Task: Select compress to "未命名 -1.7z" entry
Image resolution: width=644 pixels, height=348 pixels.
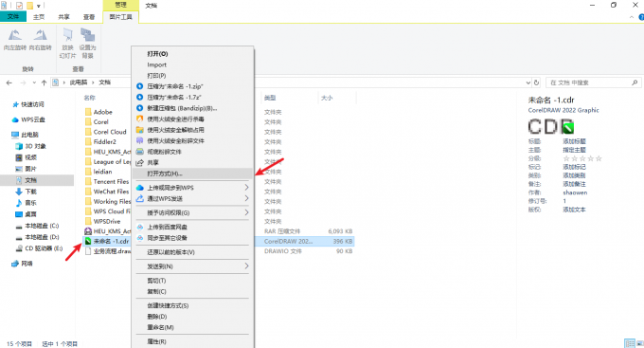Action: (192, 97)
